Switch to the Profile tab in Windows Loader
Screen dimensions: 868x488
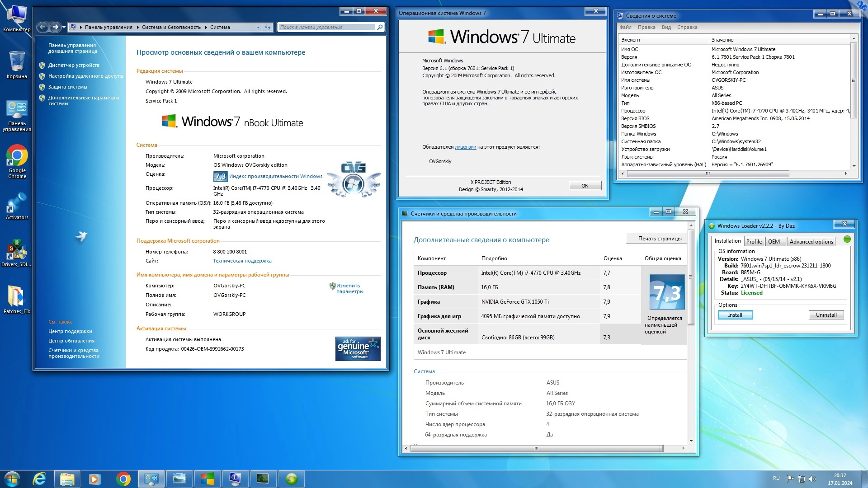coord(754,241)
